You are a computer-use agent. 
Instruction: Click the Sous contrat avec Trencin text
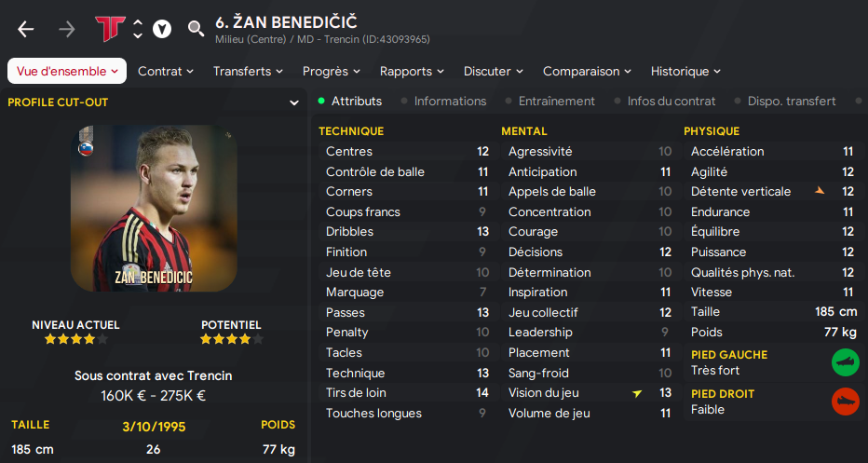[154, 375]
